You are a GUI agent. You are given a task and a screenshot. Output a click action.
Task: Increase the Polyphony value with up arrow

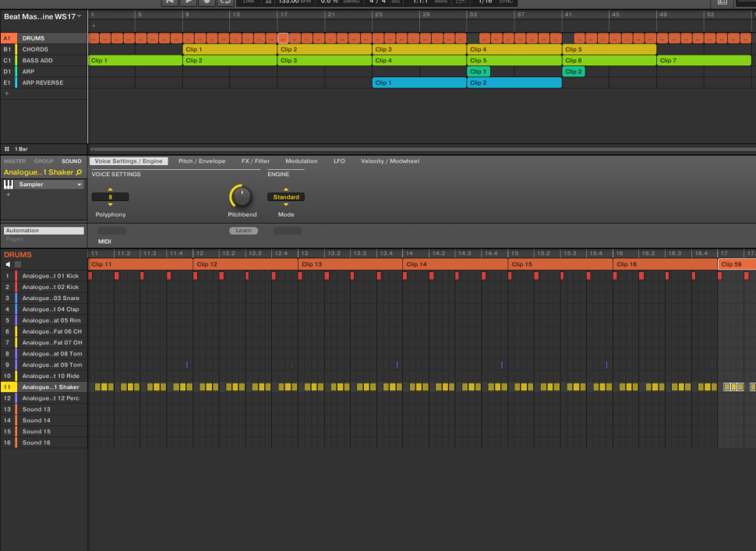110,190
